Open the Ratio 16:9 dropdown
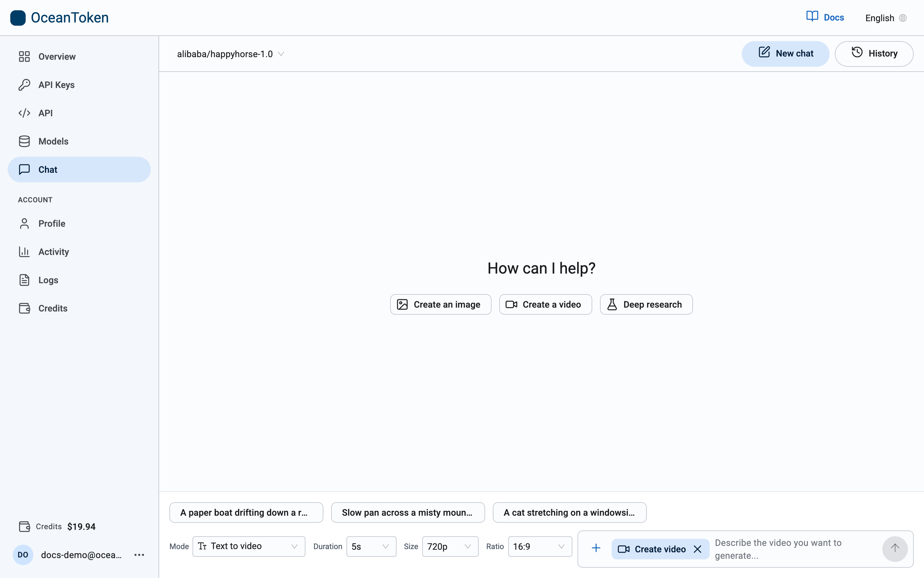Viewport: 924px width, 578px height. (540, 547)
